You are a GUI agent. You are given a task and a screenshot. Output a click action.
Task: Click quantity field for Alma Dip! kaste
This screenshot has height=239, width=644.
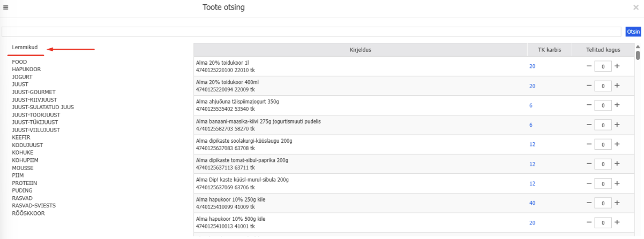[603, 183]
